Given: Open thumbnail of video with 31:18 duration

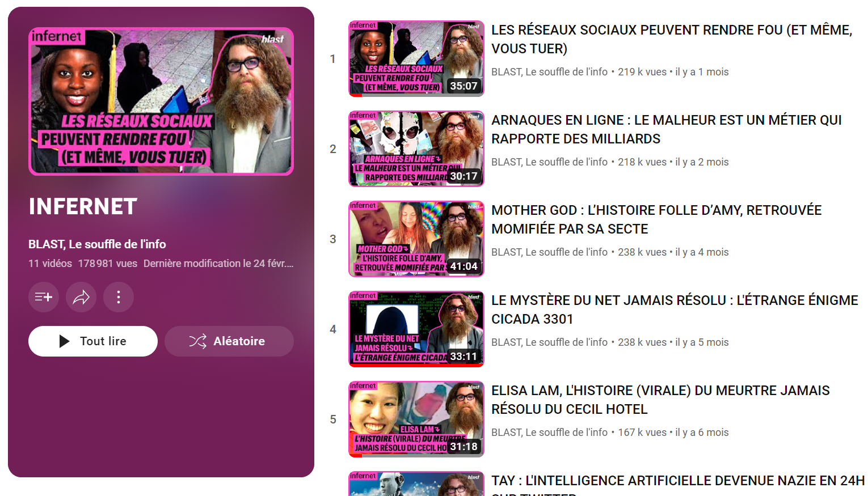Looking at the screenshot, I should pyautogui.click(x=416, y=419).
